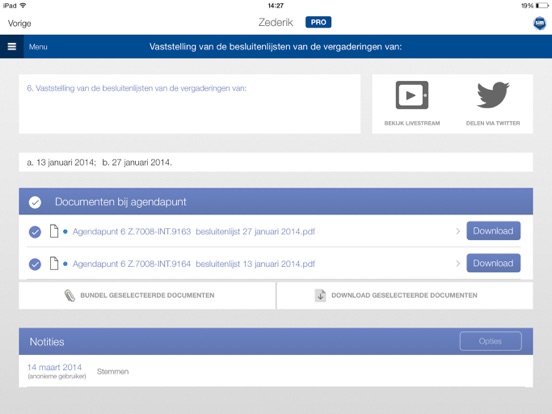Uncheck the besluitenlijst 13 januari 2014 document
This screenshot has height=414, width=552.
pos(35,264)
